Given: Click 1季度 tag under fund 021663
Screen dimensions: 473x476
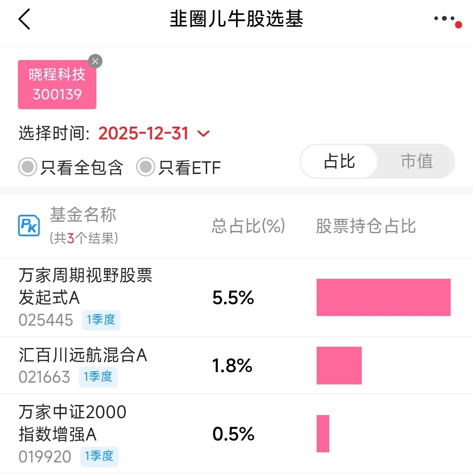Looking at the screenshot, I should pyautogui.click(x=99, y=377).
